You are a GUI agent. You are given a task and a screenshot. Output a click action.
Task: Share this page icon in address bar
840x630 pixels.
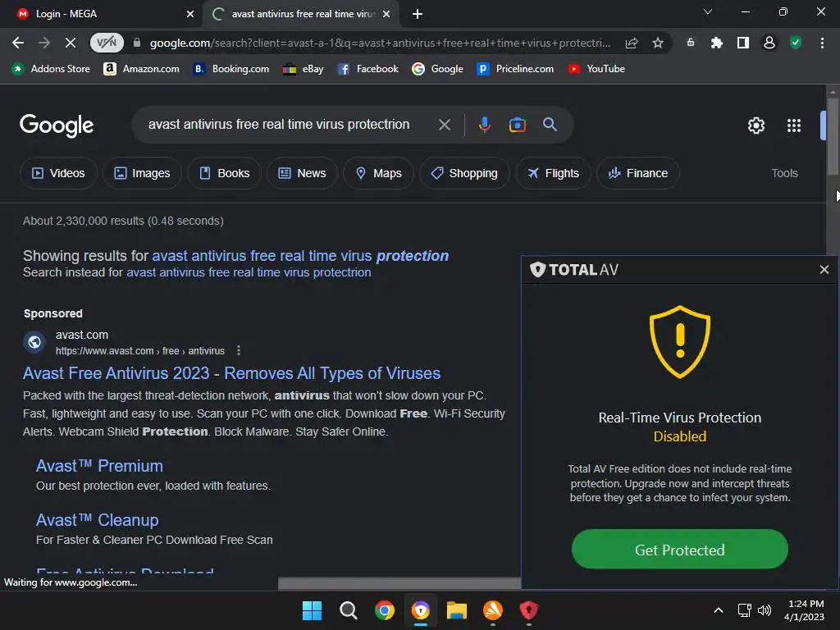pos(632,43)
